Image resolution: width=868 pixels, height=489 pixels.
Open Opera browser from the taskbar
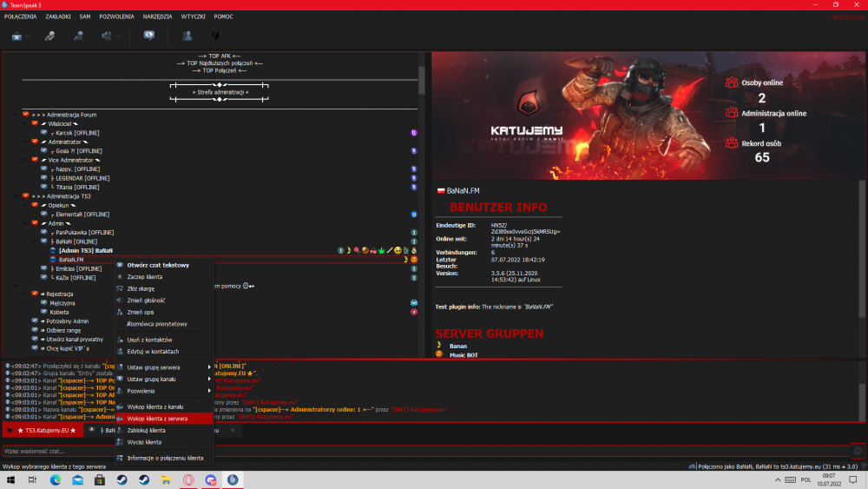[x=188, y=480]
